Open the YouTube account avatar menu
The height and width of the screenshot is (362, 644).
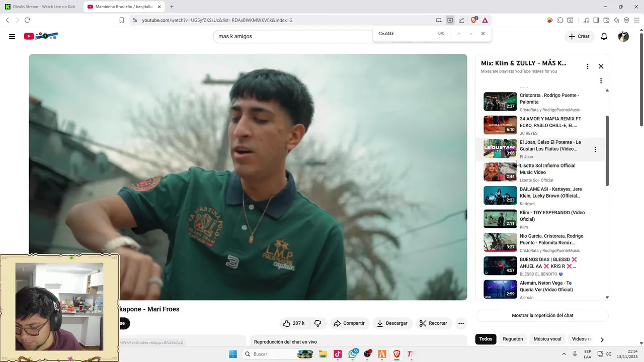point(623,36)
